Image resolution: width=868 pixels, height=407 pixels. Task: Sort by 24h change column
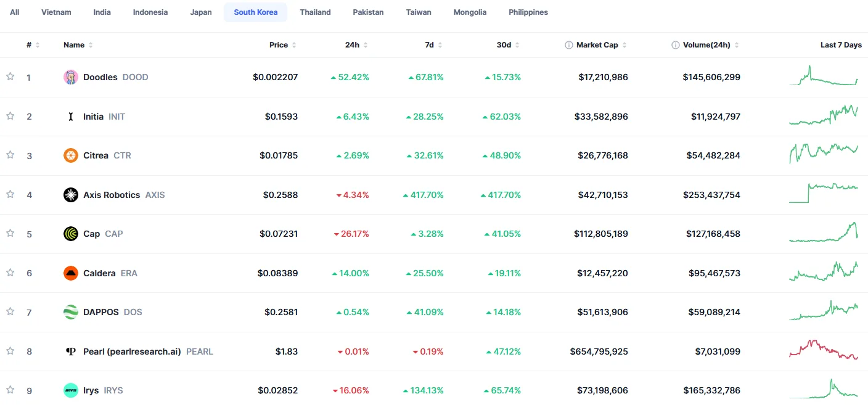356,45
